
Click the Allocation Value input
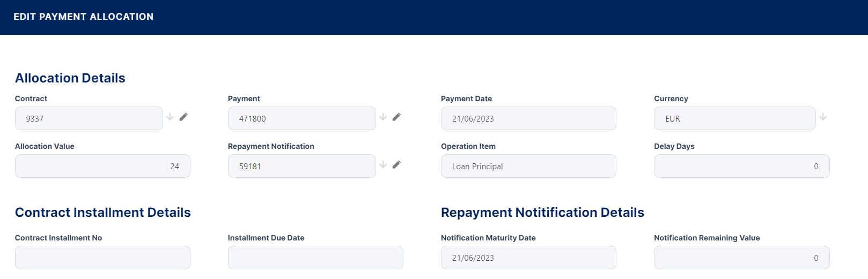[102, 166]
